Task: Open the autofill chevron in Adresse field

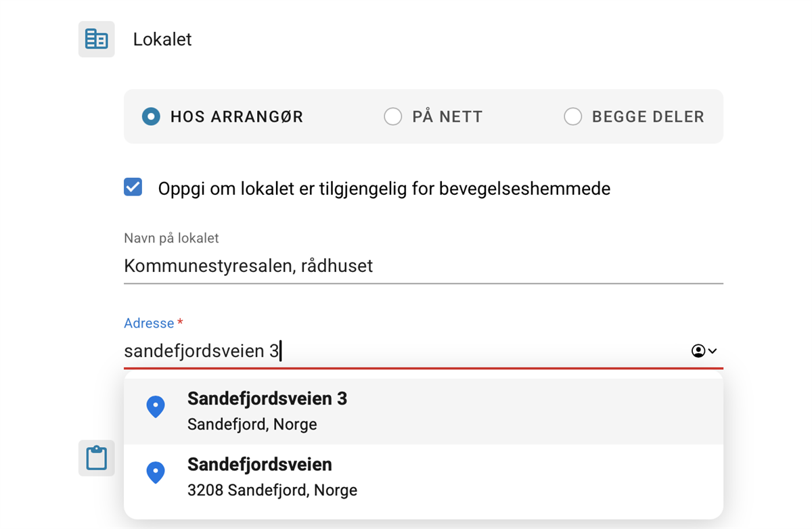Action: [713, 351]
